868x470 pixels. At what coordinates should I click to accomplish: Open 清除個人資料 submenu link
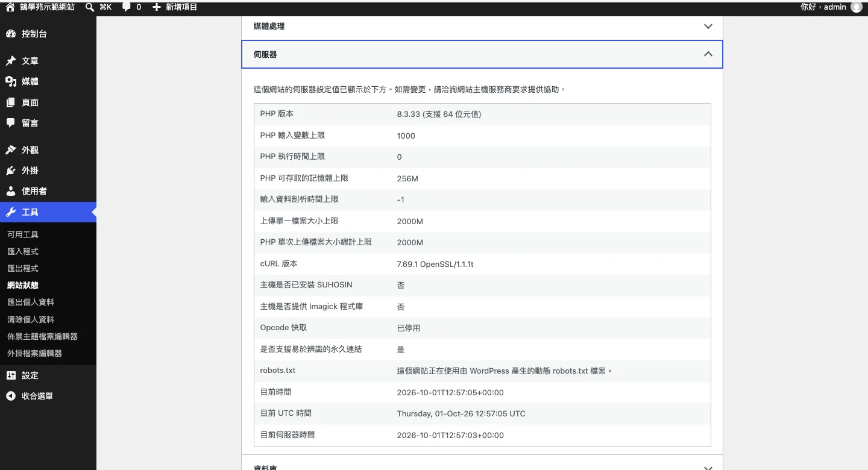point(31,319)
